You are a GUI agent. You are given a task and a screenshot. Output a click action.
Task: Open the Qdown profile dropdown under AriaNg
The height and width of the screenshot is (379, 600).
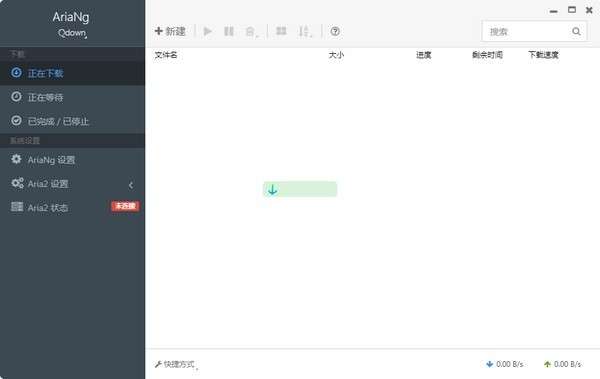pyautogui.click(x=72, y=33)
